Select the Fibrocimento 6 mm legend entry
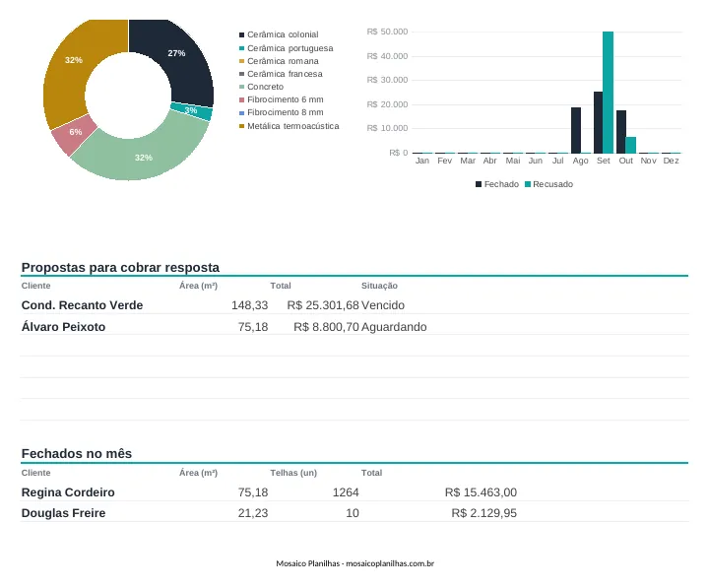Screen dimensions: 708x588 coord(282,99)
